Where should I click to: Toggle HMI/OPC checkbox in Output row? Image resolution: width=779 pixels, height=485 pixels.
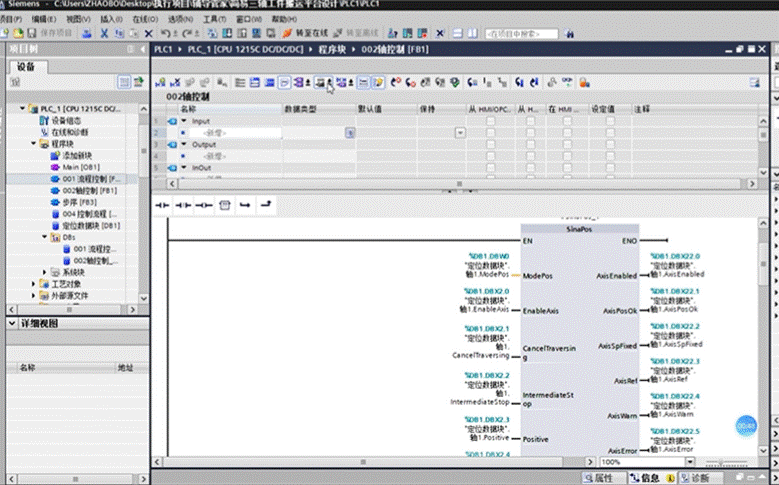490,145
